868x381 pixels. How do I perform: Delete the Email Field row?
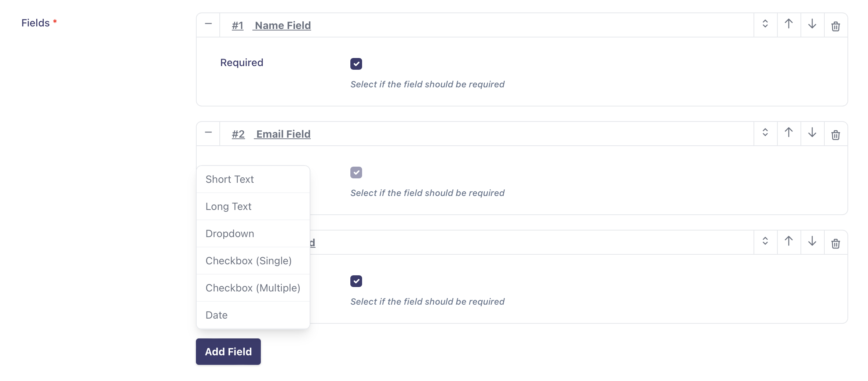(x=836, y=134)
